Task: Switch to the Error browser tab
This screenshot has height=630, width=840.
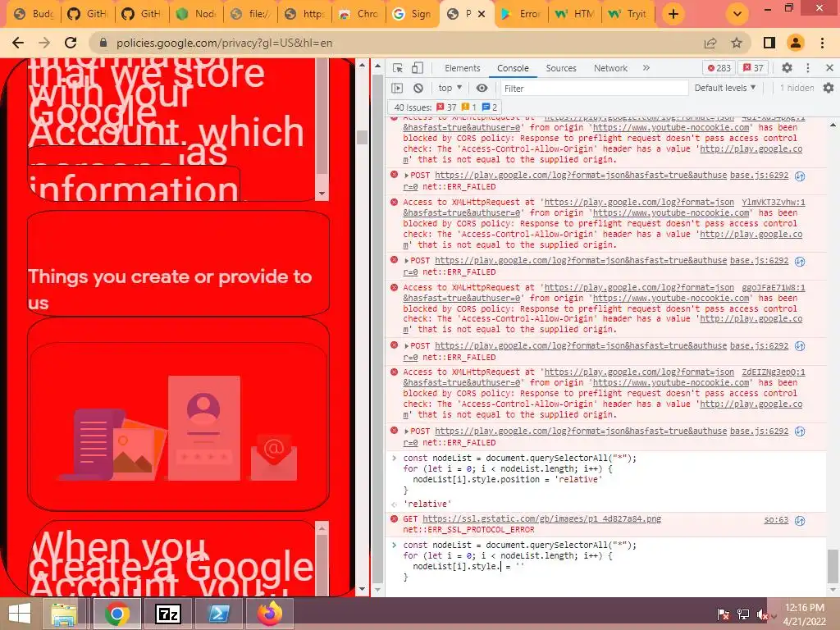Action: (520, 14)
